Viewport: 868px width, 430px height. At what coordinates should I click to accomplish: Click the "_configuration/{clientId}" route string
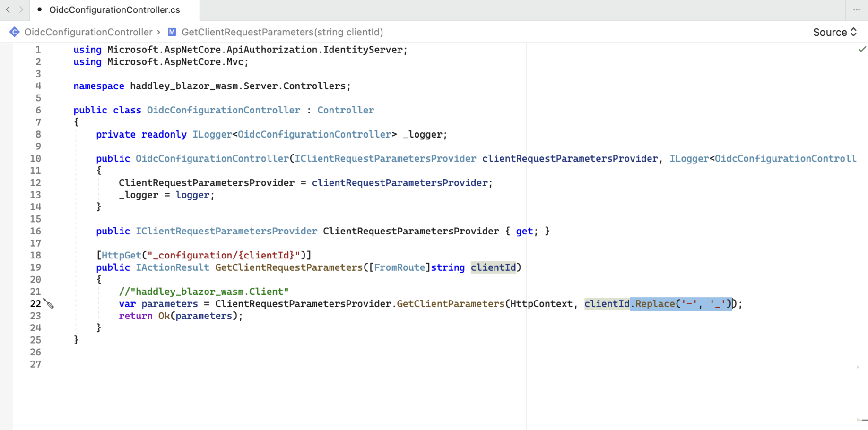point(224,255)
